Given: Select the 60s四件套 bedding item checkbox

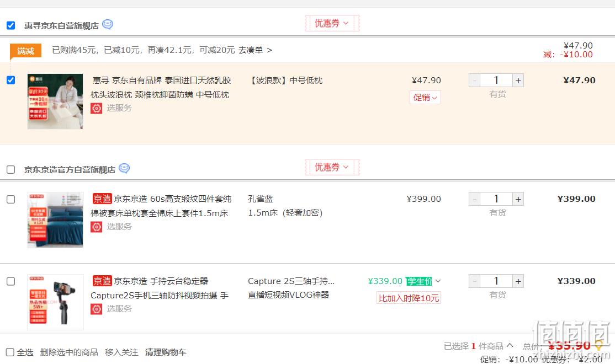Looking at the screenshot, I should [x=11, y=199].
